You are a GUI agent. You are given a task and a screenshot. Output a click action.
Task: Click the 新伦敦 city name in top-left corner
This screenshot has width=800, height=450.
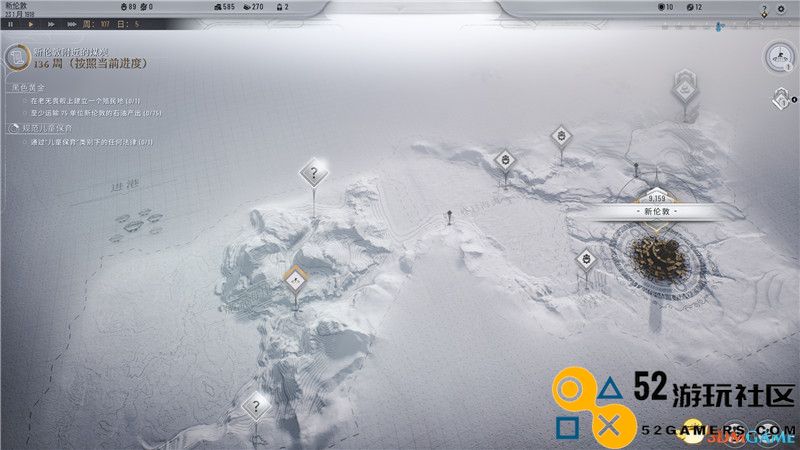(x=16, y=6)
